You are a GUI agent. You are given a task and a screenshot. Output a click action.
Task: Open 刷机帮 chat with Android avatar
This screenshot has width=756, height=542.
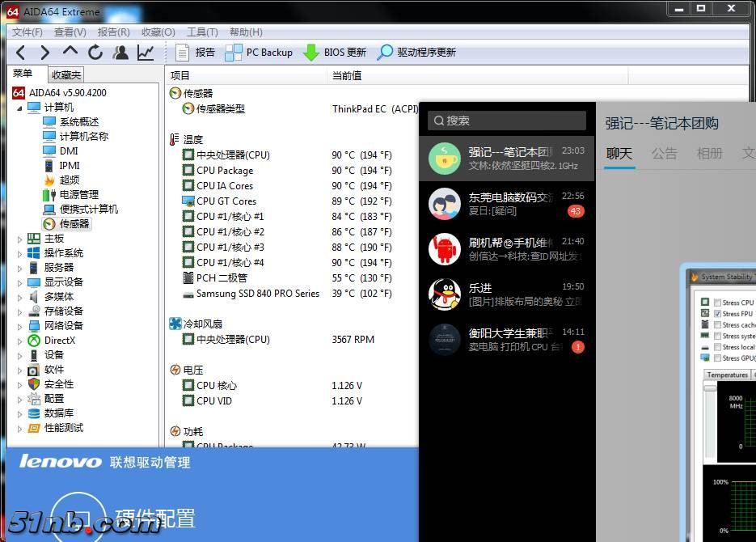click(x=507, y=249)
